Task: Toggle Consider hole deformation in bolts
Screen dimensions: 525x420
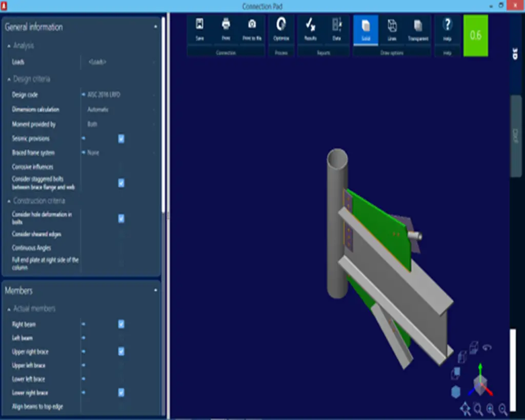Action: (121, 218)
